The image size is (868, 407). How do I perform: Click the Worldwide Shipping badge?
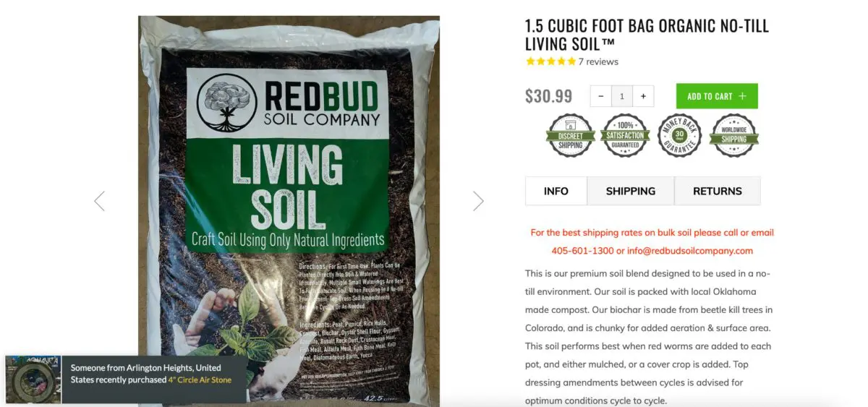point(734,135)
